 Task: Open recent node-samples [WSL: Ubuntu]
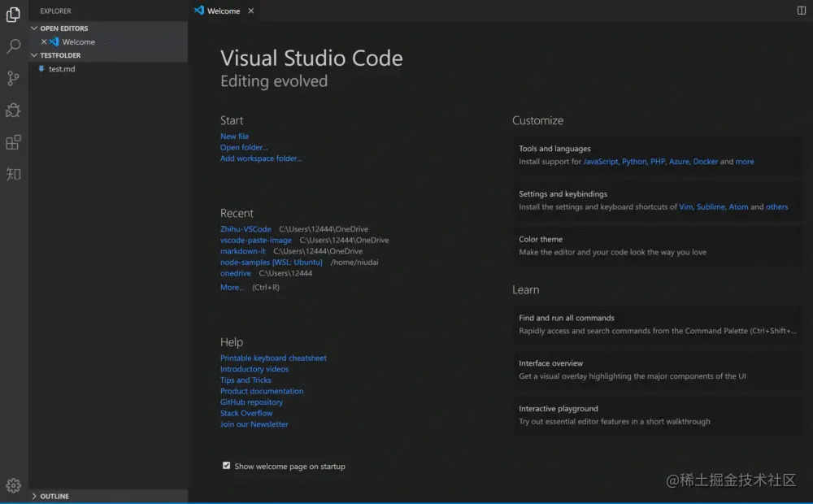click(x=272, y=263)
